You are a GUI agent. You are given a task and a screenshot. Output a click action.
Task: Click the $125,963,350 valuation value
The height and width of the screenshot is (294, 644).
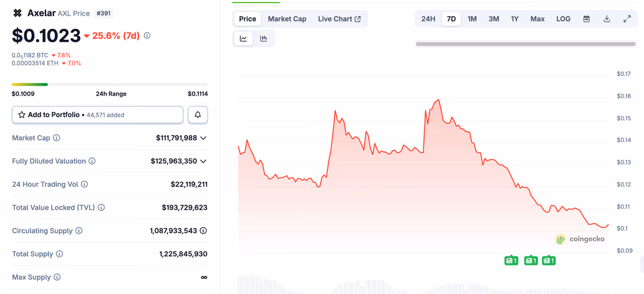click(x=174, y=161)
